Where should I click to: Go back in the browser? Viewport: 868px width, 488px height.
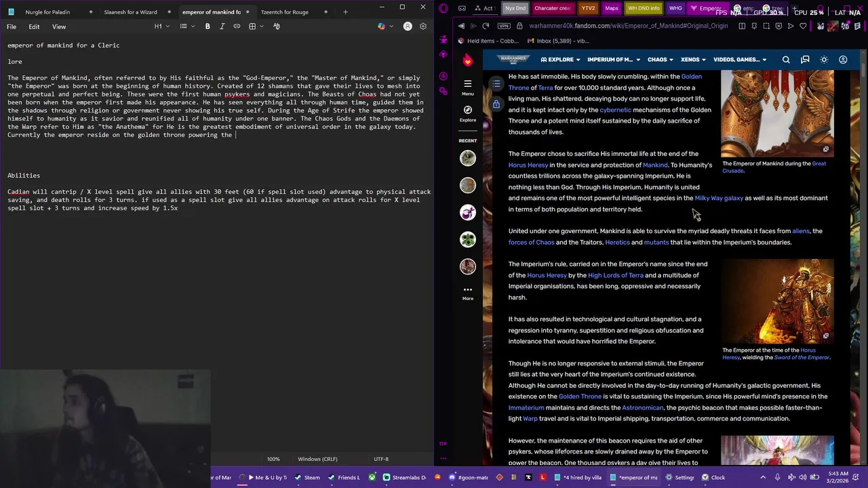461,26
